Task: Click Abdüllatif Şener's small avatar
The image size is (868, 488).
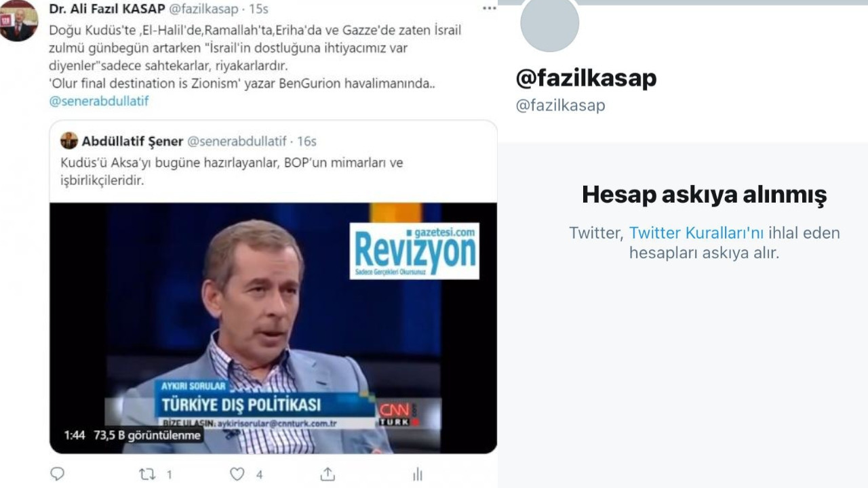Action: [69, 141]
